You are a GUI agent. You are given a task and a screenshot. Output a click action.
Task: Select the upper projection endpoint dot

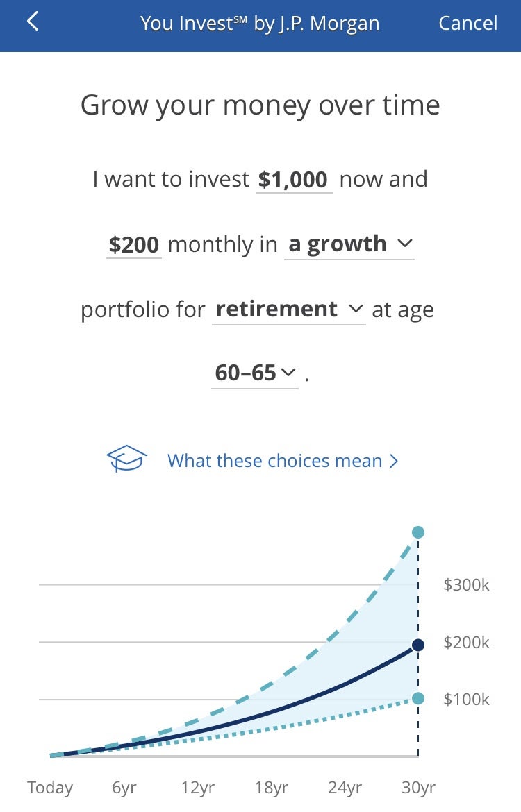[417, 532]
